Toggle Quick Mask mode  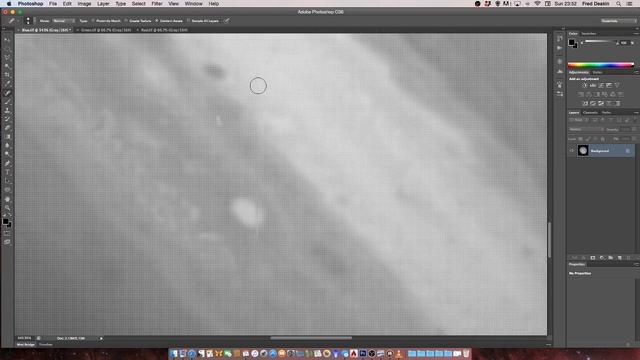click(7, 233)
